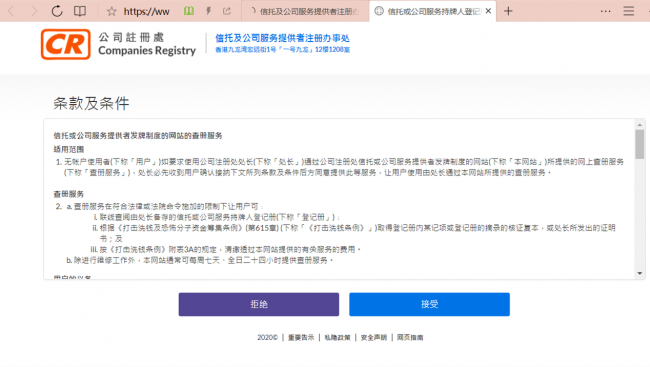Reload the page with refresh icon
The height and width of the screenshot is (367, 650).
pos(57,11)
